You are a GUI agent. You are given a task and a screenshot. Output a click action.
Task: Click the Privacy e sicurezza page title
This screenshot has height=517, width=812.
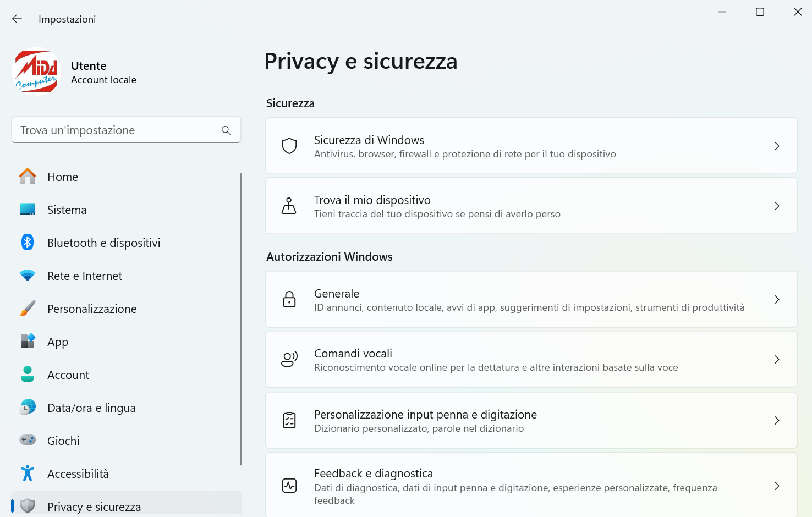click(x=361, y=61)
